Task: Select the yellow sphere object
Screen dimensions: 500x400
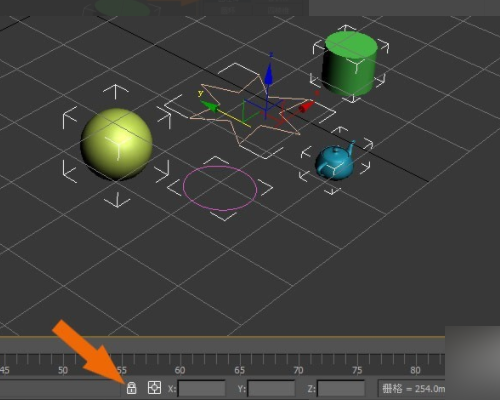Action: 117,144
